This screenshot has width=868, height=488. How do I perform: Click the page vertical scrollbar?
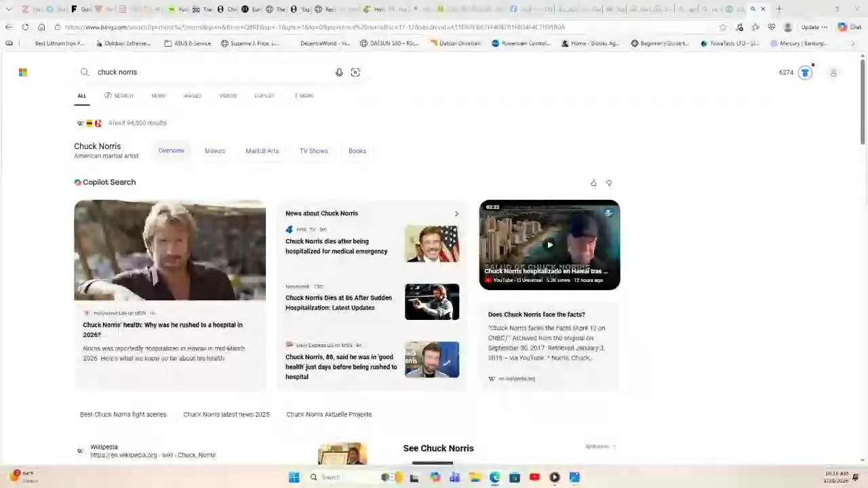click(x=863, y=102)
